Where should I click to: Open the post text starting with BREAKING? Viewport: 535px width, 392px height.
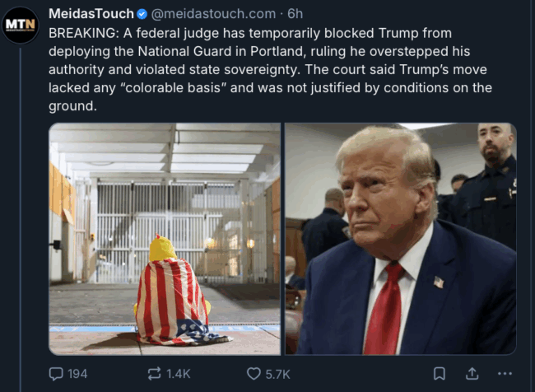tap(270, 70)
